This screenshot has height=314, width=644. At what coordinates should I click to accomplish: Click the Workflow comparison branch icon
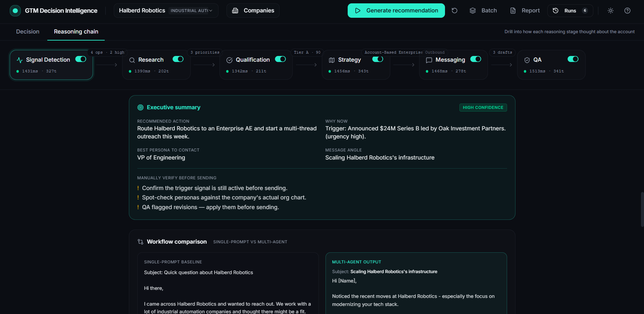coord(141,242)
